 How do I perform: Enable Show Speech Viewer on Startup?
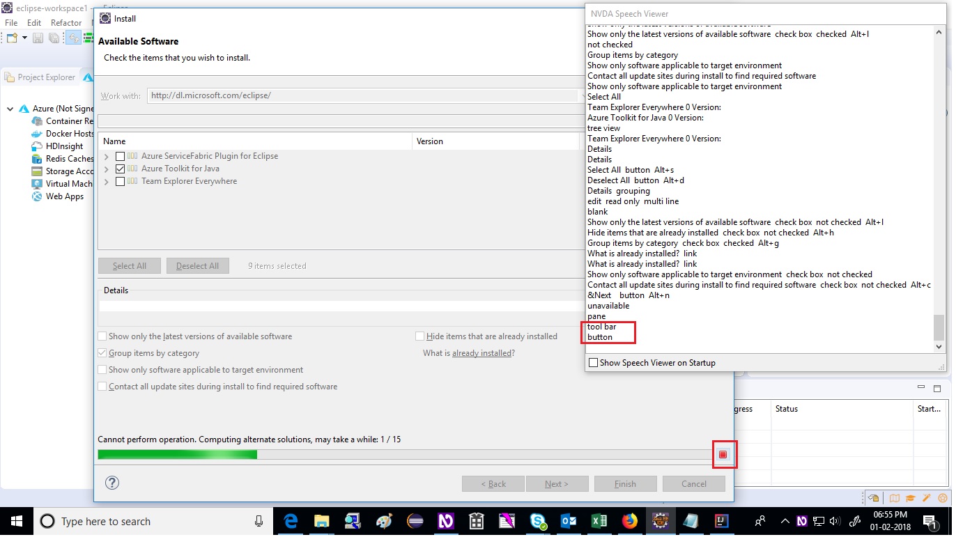pos(593,362)
